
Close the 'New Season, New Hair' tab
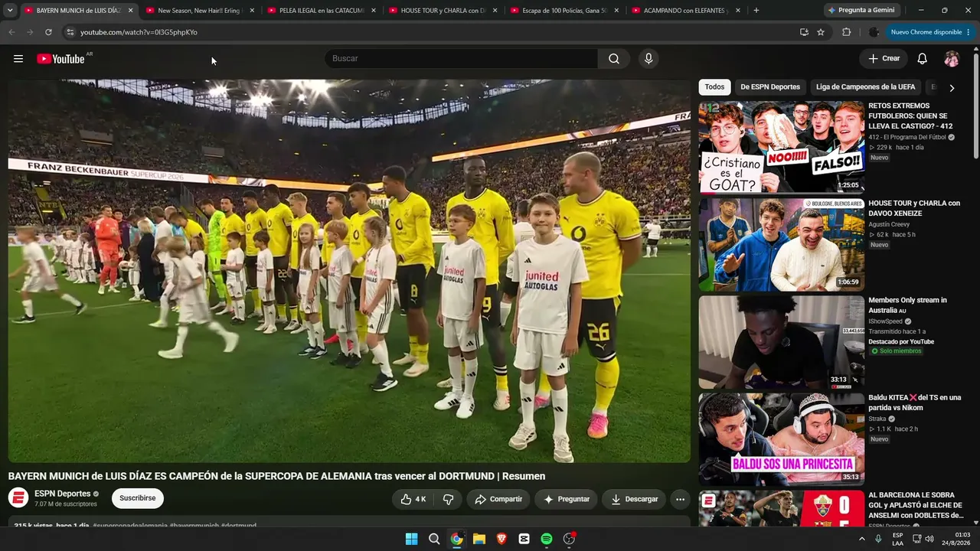click(252, 11)
